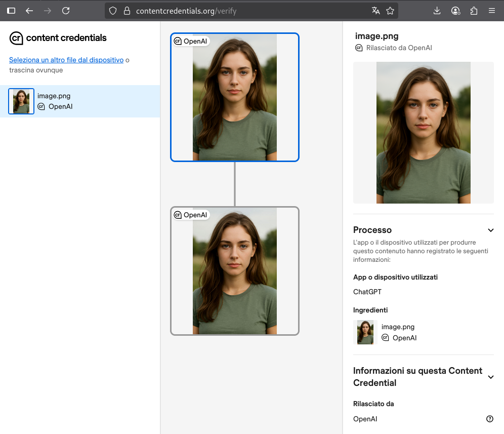Select the bottom ingredient node in tree
This screenshot has height=434, width=504.
(x=235, y=271)
